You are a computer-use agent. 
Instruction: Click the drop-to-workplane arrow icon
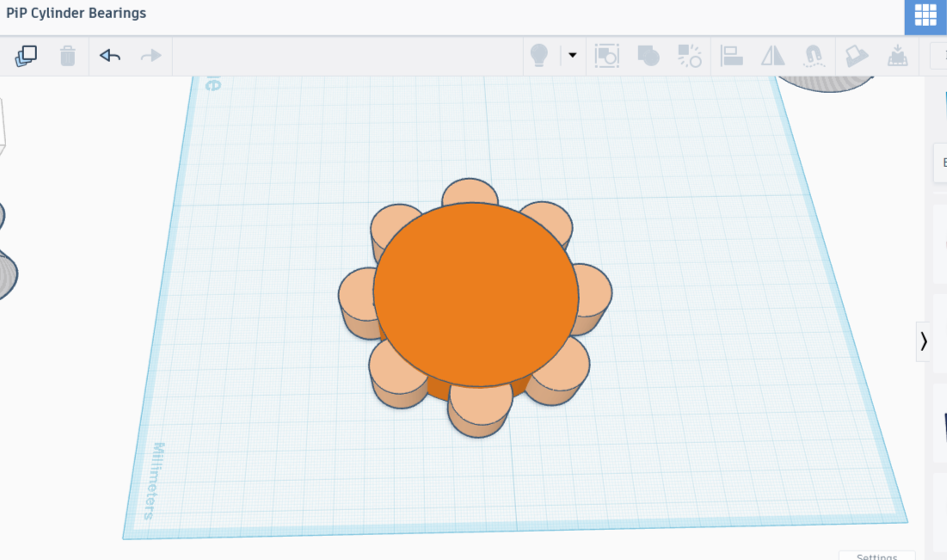coord(897,56)
